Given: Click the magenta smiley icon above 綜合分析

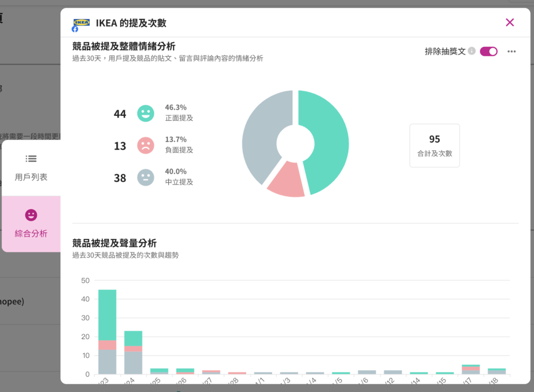Looking at the screenshot, I should [x=31, y=215].
